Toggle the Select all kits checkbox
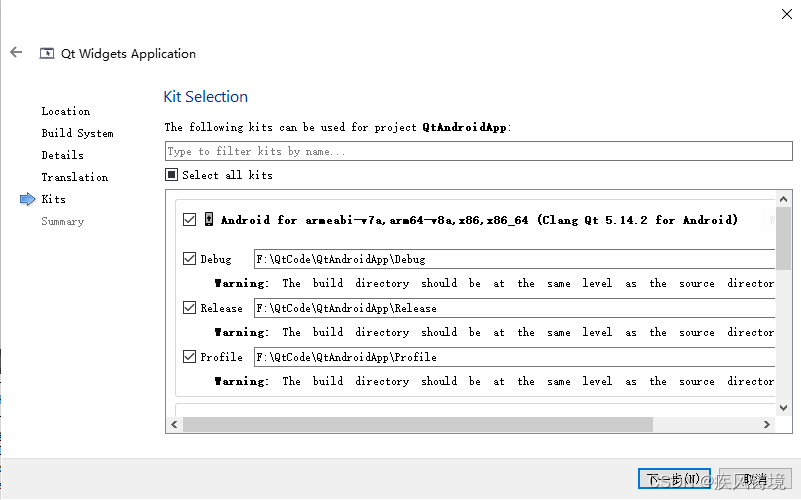 [172, 175]
